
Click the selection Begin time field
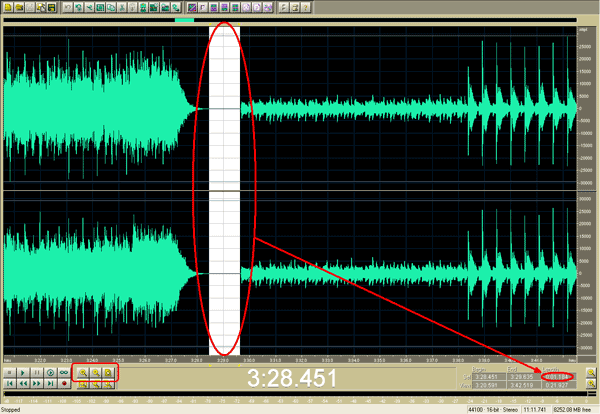pyautogui.click(x=489, y=375)
